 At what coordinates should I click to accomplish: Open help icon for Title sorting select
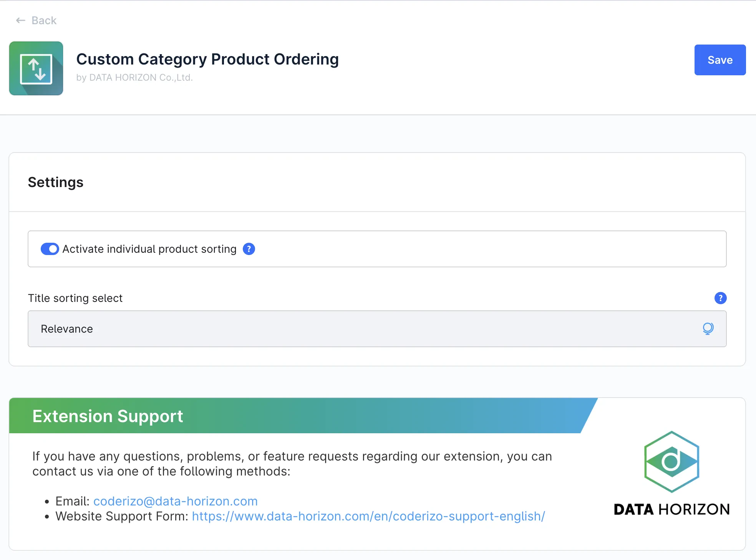click(720, 298)
